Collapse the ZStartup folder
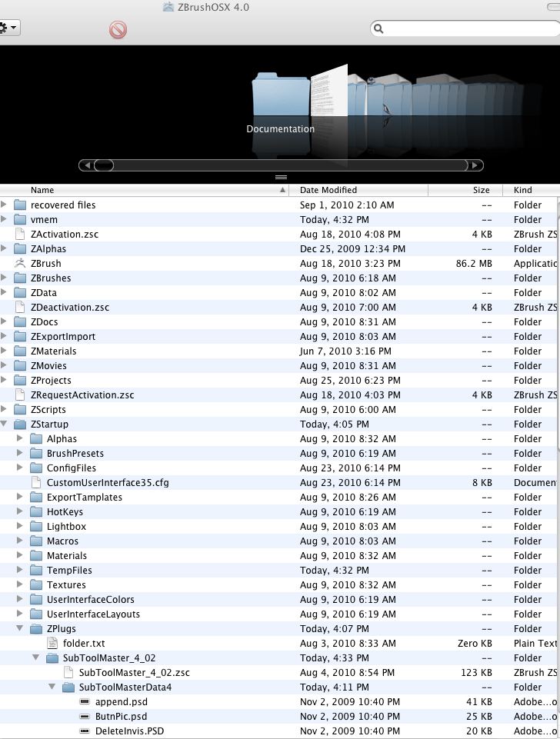The image size is (560, 739). tap(4, 424)
